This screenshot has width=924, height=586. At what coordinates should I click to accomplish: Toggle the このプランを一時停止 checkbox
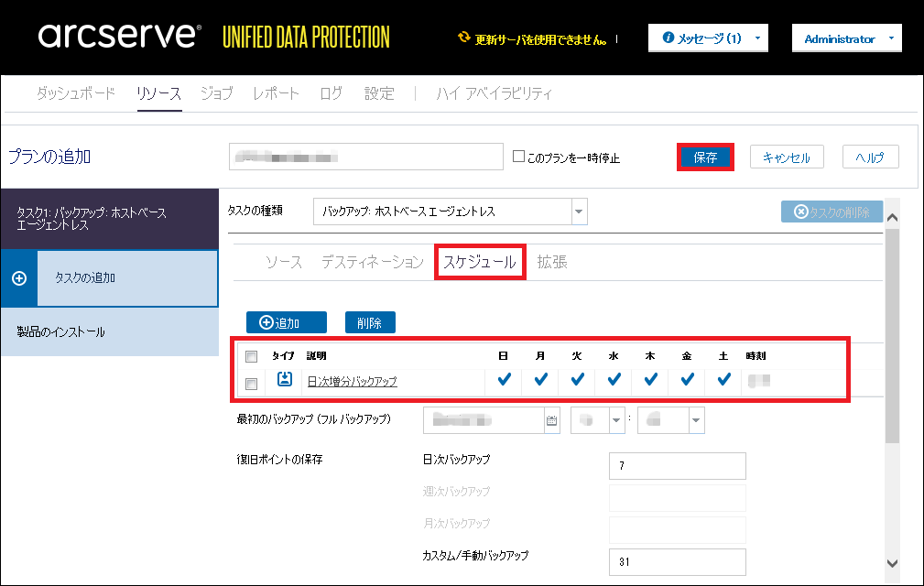pyautogui.click(x=518, y=156)
